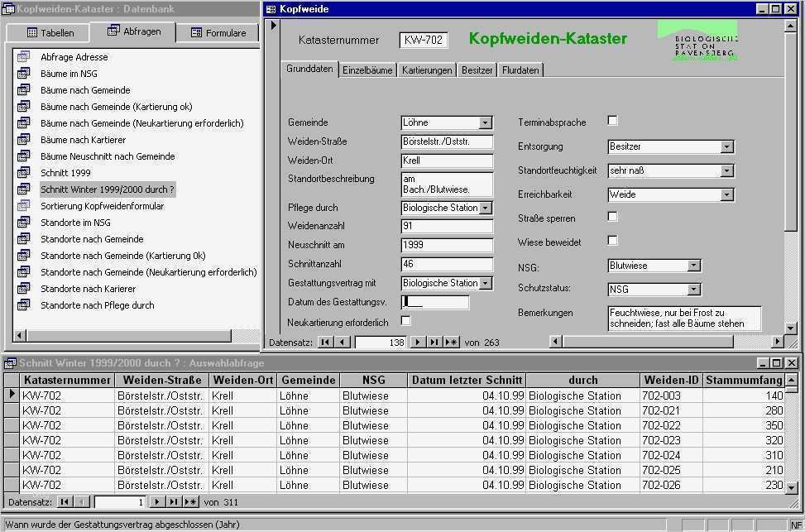This screenshot has width=805, height=532.
Task: Click the 'Datum letzter Schnitt' column header
Action: click(467, 381)
